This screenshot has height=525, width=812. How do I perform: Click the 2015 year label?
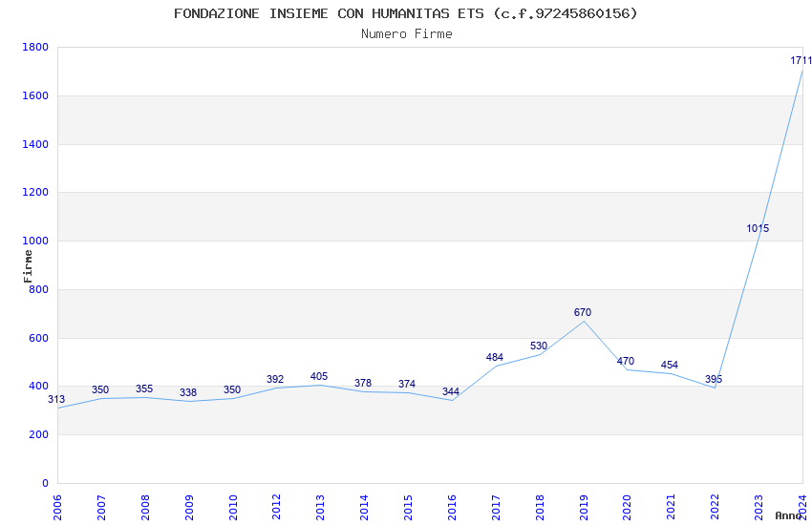tap(408, 508)
